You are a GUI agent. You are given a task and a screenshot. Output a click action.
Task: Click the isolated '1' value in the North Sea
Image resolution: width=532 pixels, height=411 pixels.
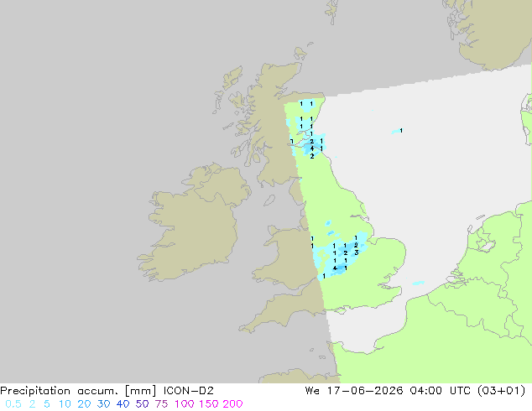tap(401, 131)
